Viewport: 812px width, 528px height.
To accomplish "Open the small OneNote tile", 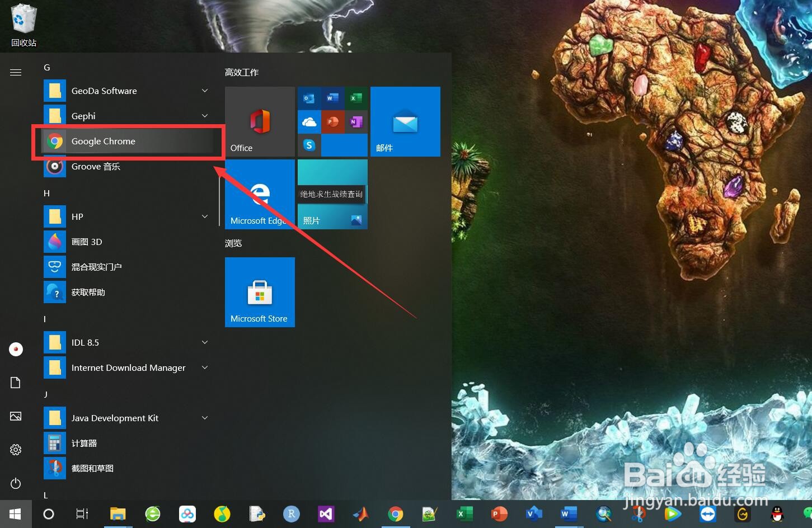I will 356,121.
